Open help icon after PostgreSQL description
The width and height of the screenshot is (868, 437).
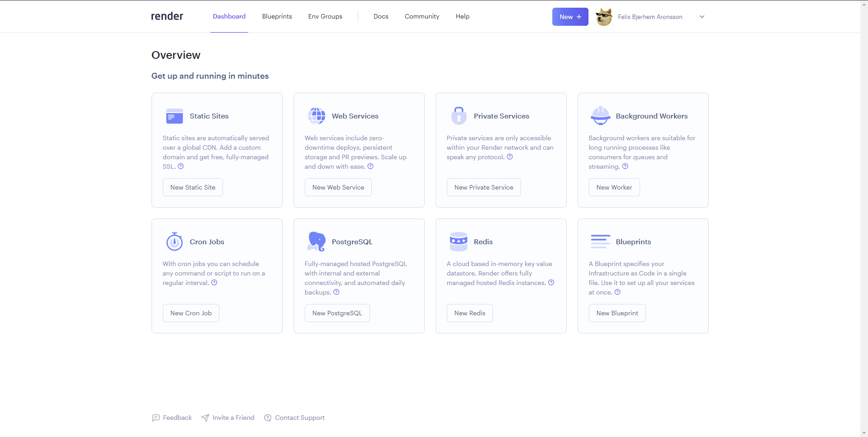(x=337, y=292)
